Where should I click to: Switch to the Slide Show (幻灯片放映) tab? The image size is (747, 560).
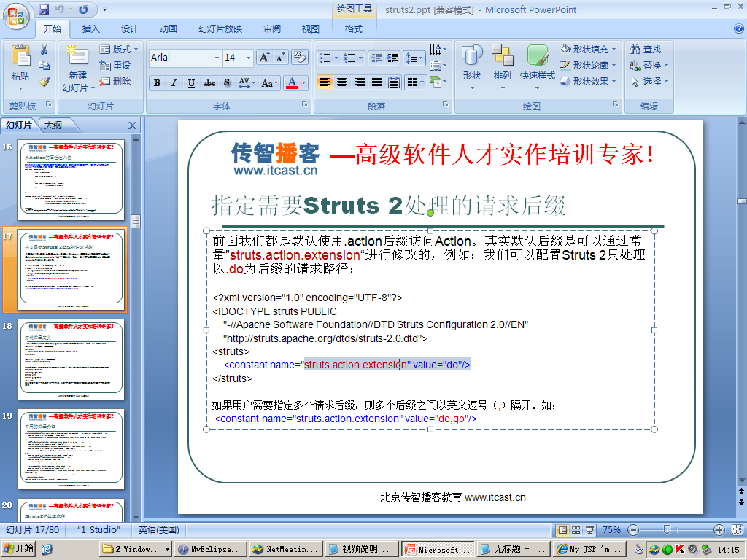coord(220,29)
